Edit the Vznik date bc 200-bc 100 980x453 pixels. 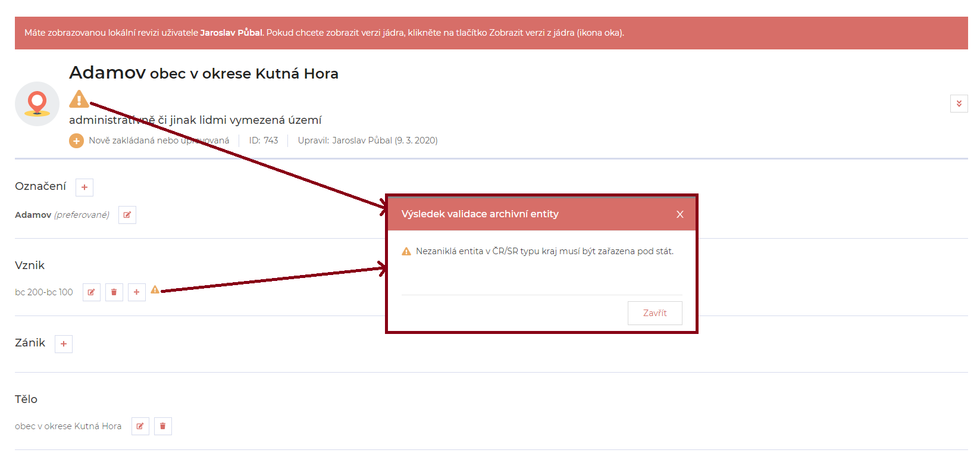[x=92, y=292]
